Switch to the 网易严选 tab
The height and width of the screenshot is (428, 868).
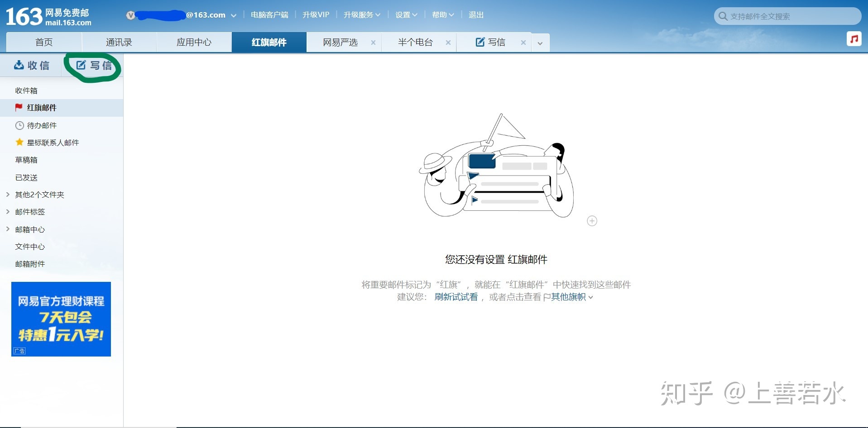click(340, 42)
